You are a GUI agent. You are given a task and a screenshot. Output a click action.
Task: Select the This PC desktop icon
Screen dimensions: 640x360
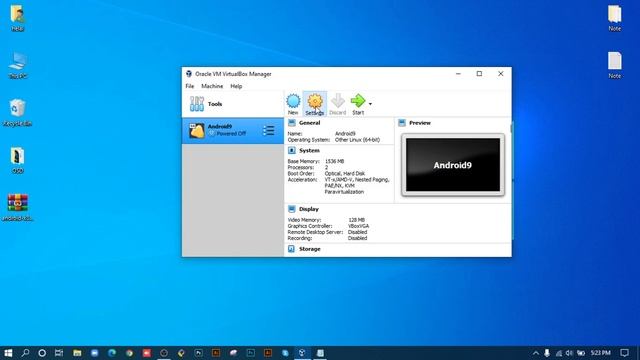pyautogui.click(x=17, y=65)
